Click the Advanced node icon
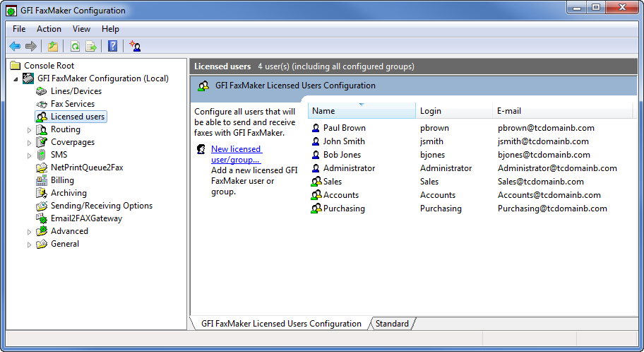This screenshot has width=644, height=352. pyautogui.click(x=42, y=231)
